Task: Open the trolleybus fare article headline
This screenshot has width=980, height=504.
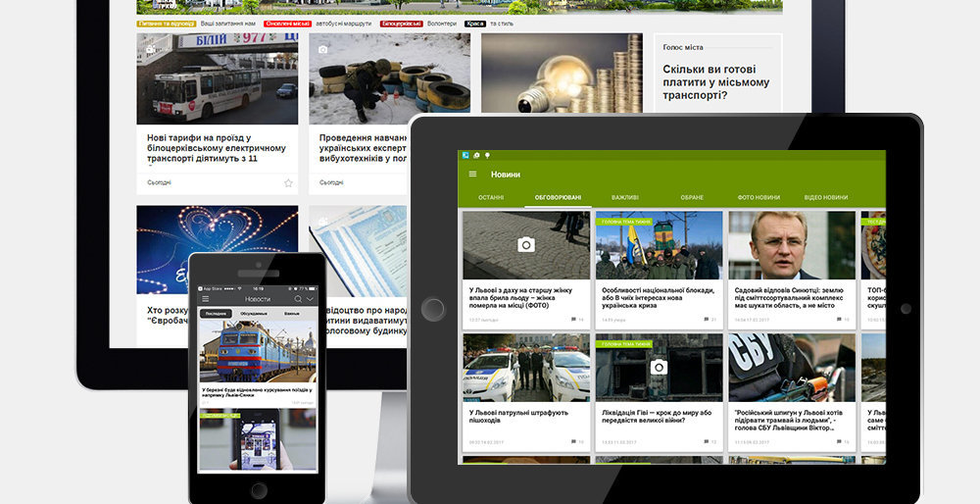Action: pos(216,148)
